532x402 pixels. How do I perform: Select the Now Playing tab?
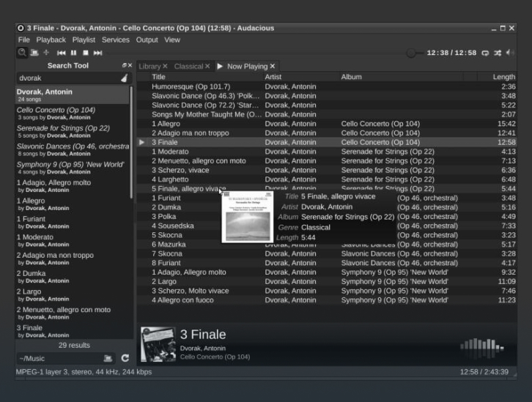pyautogui.click(x=248, y=67)
